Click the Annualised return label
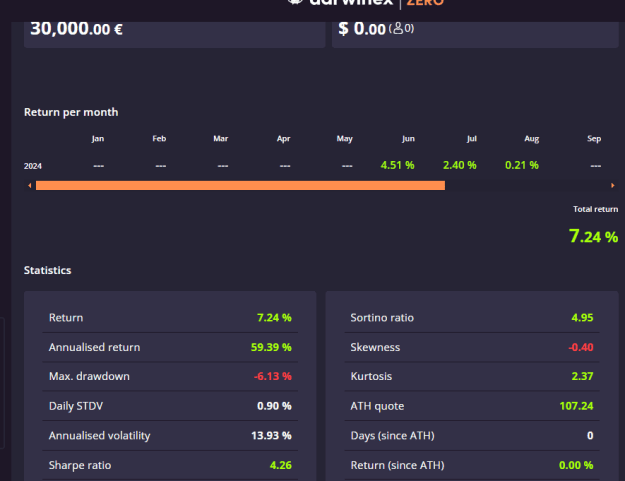625x481 pixels. coord(94,347)
